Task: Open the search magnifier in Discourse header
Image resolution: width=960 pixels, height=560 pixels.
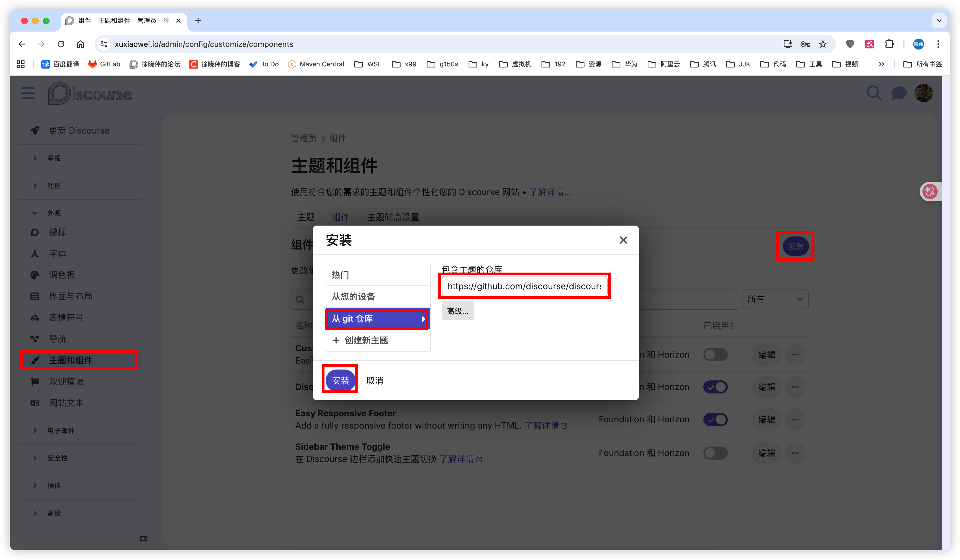Action: click(873, 93)
